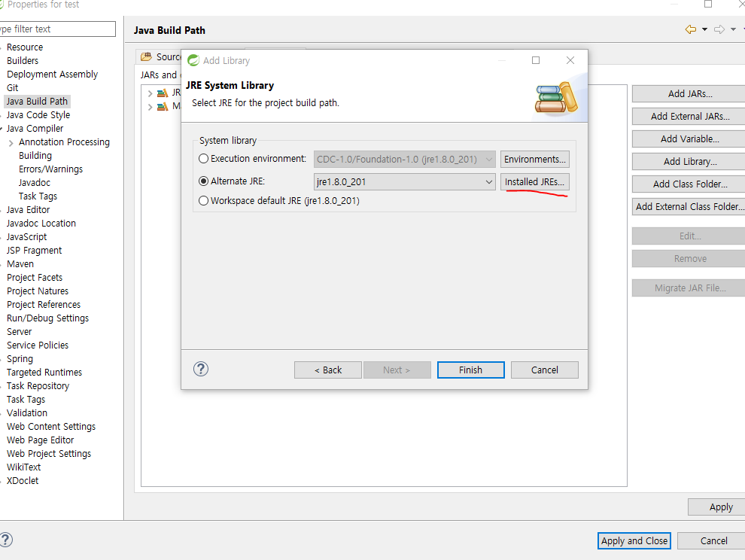Maximize the Add Library dialog
Image resolution: width=745 pixels, height=560 pixels.
(x=536, y=60)
